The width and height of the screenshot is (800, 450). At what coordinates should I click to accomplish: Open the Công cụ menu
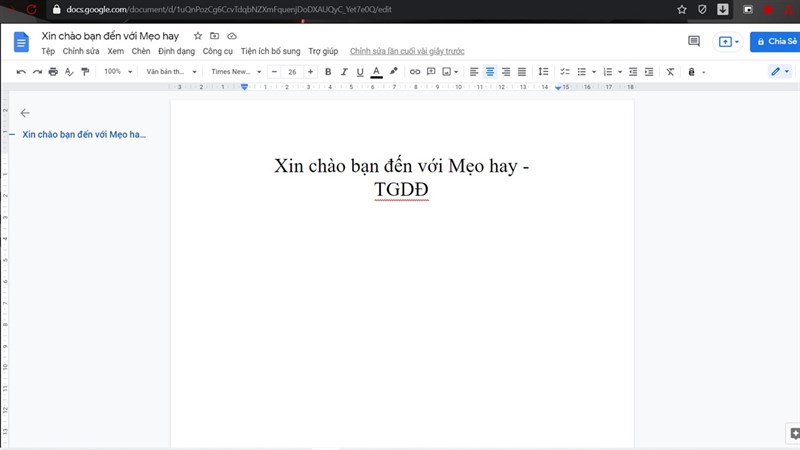[217, 51]
